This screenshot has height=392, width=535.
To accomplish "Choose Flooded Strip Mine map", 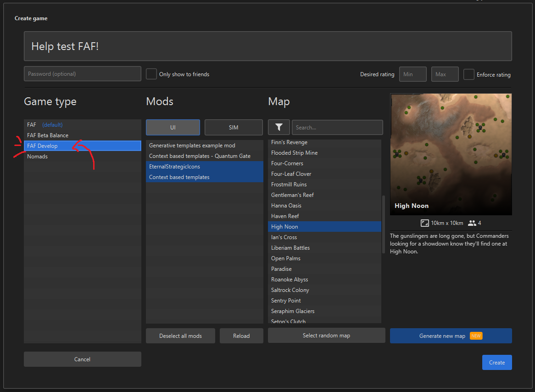I will [324, 153].
